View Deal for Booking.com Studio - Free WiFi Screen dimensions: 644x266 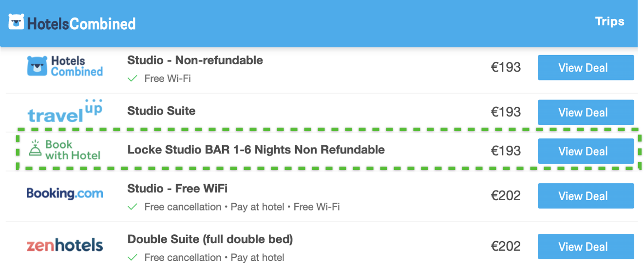[x=586, y=196]
